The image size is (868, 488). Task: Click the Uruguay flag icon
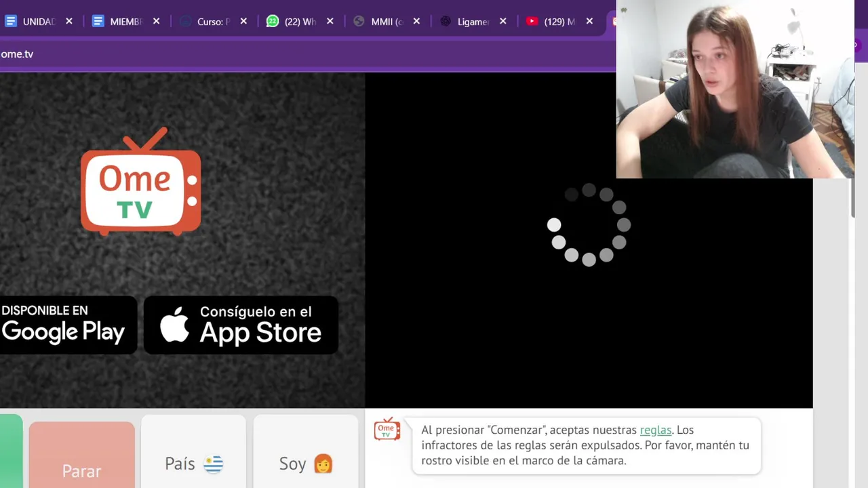tap(214, 464)
